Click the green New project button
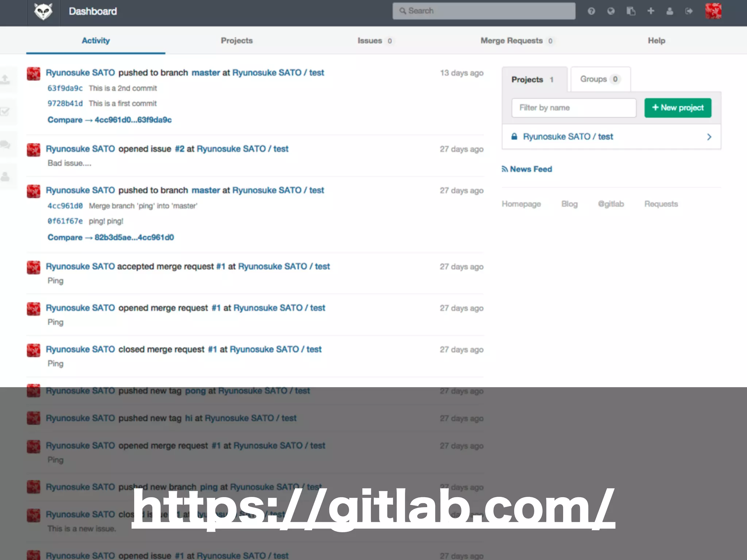Viewport: 747px width, 560px height. [678, 108]
